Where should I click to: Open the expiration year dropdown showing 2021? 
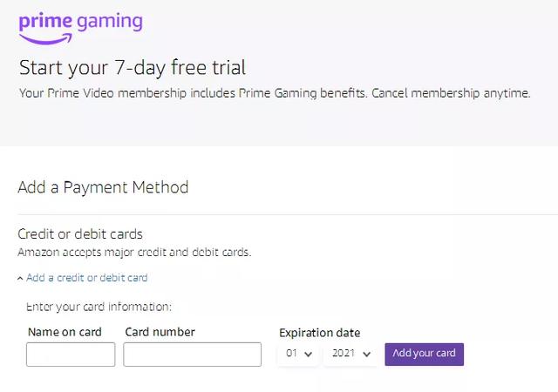pos(350,354)
